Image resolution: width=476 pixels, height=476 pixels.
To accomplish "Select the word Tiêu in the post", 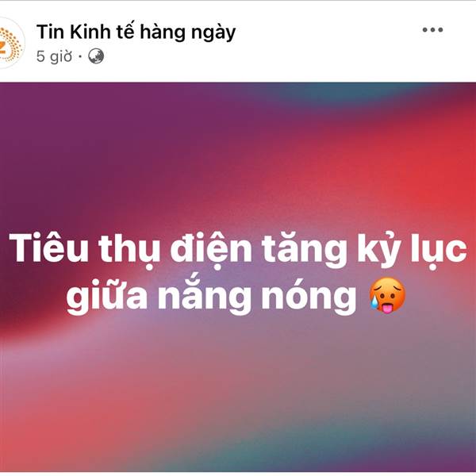I will pyautogui.click(x=48, y=248).
